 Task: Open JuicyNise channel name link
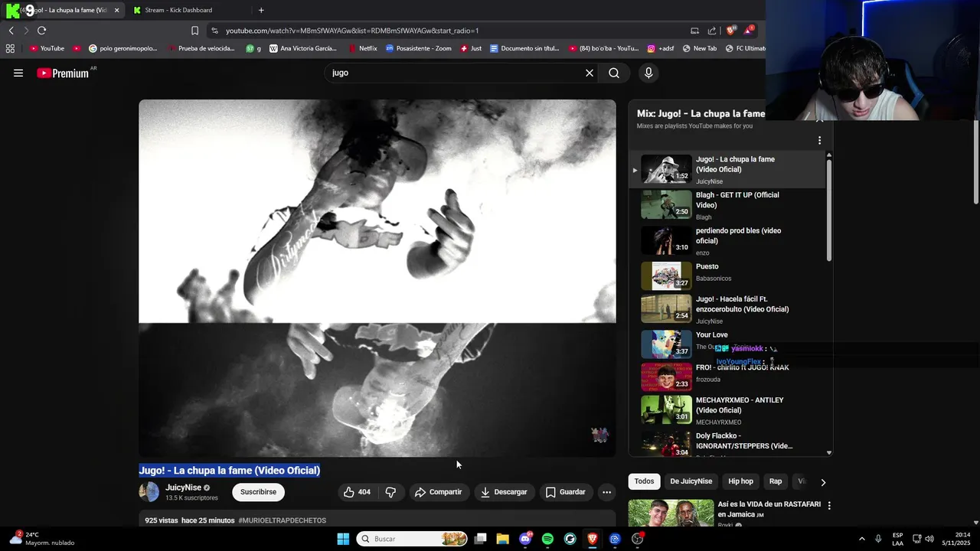coord(184,487)
